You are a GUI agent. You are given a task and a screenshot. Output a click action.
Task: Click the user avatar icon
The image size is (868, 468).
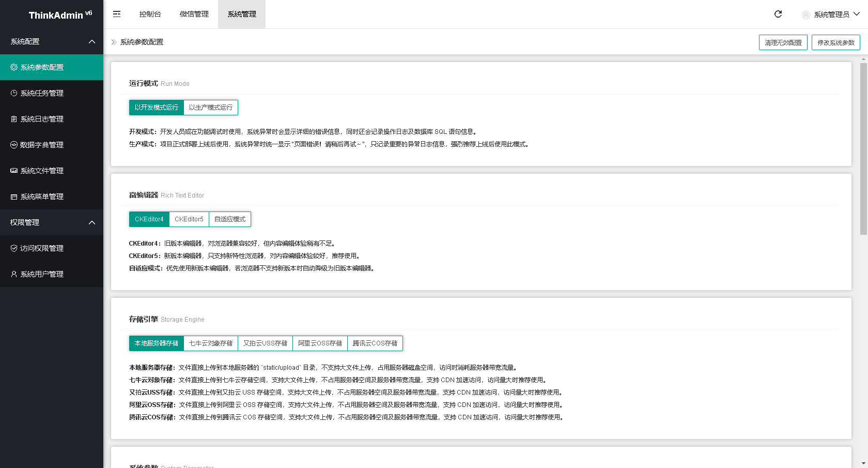[x=805, y=14]
